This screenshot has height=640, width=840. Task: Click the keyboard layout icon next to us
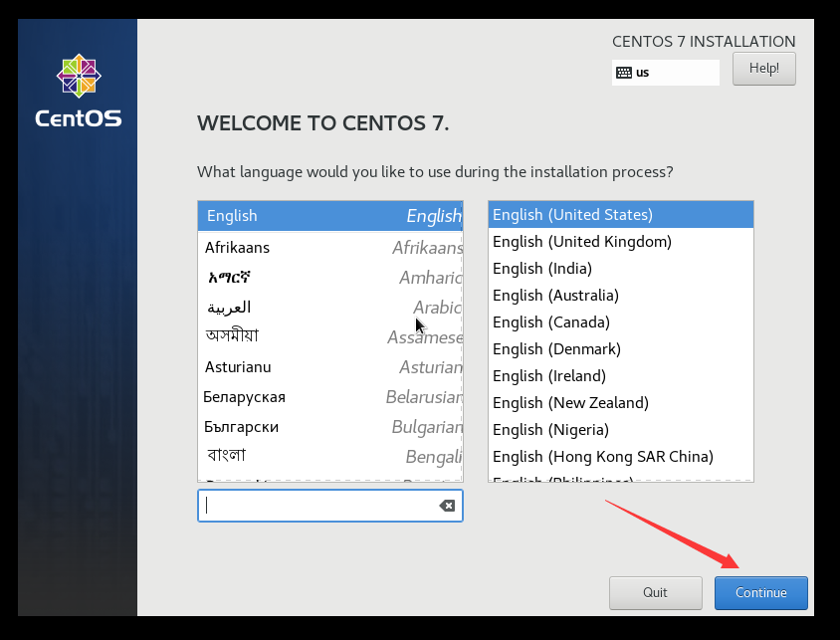coord(624,73)
